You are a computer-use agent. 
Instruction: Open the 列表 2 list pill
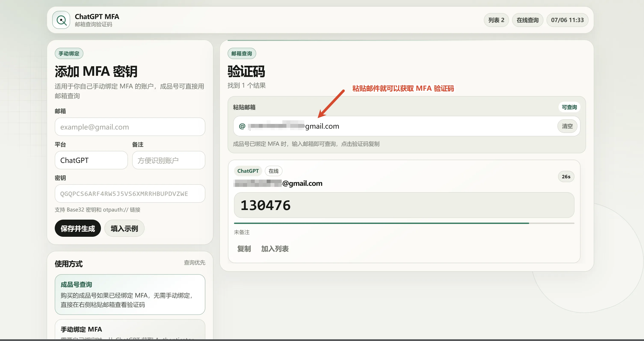tap(496, 20)
